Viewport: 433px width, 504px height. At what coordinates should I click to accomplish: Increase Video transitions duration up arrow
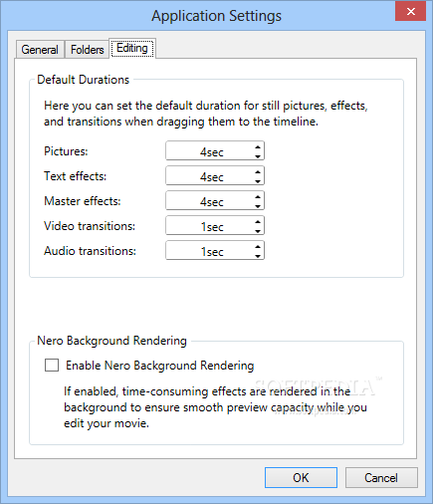point(258,221)
